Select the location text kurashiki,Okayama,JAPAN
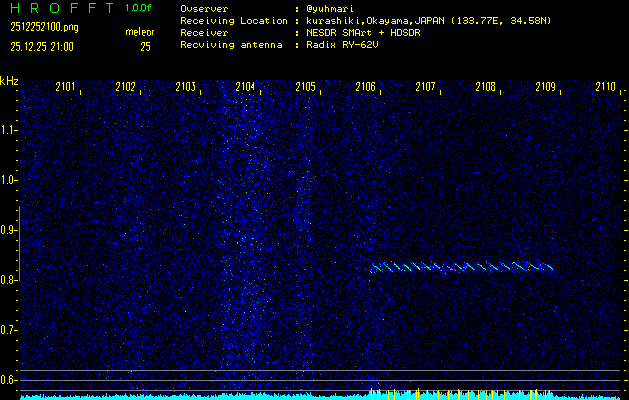Viewport: 629px width, 400px height. (376, 21)
